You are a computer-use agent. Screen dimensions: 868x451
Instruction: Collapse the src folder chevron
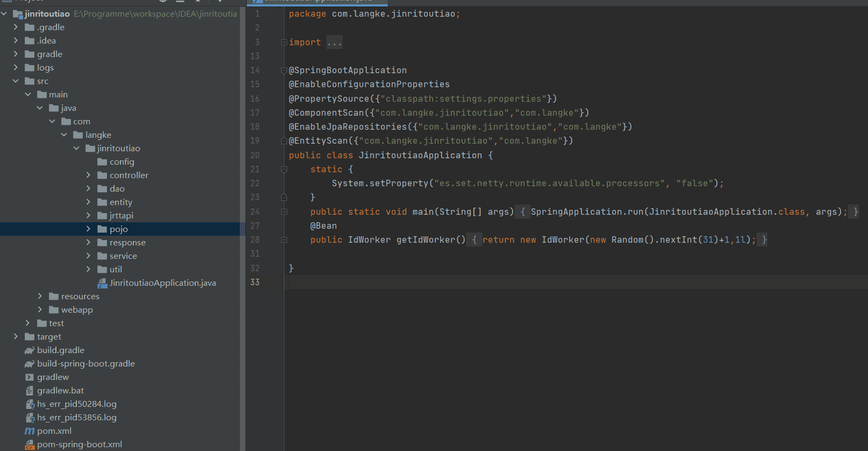point(16,81)
